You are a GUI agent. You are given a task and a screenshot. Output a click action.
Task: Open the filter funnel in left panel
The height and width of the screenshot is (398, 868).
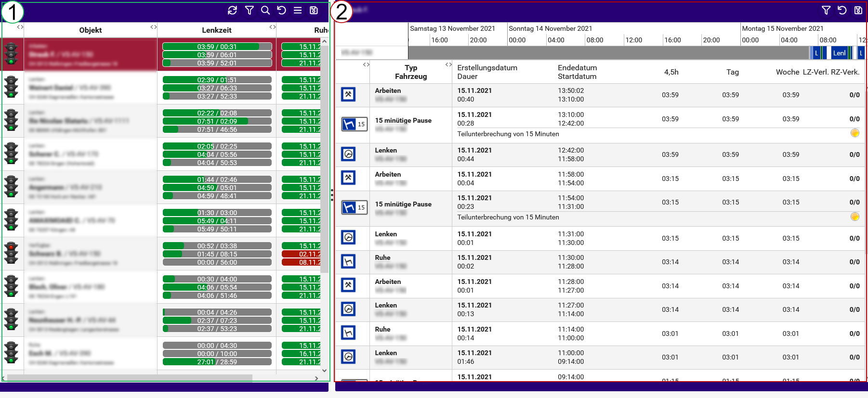pos(249,10)
